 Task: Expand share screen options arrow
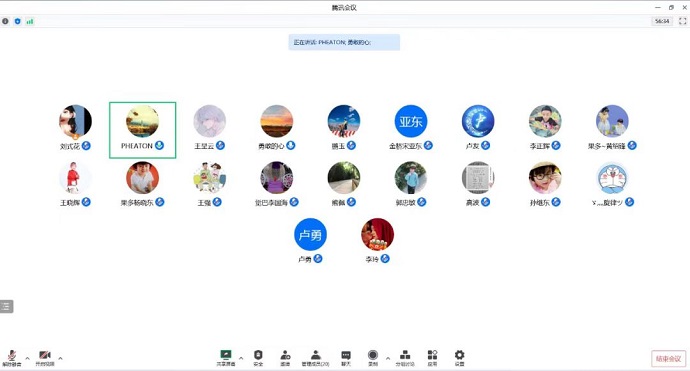pyautogui.click(x=241, y=358)
